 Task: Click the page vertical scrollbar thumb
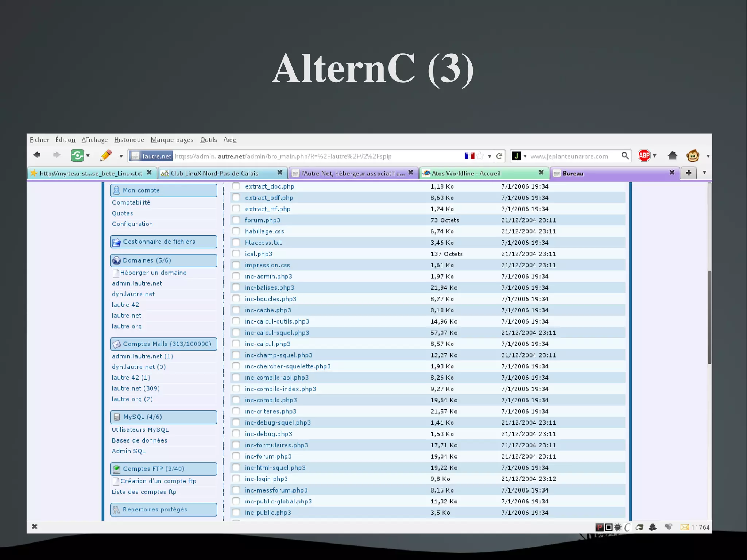[709, 317]
